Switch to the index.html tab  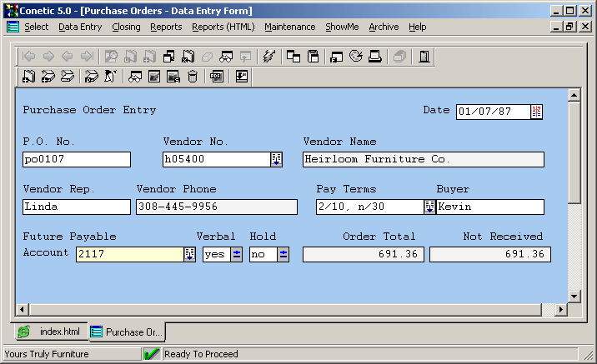click(x=50, y=332)
